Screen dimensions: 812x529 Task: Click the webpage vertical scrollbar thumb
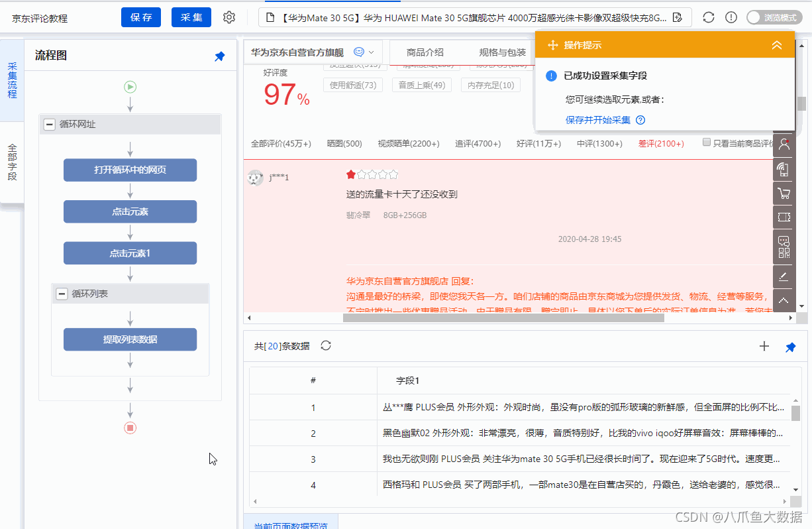point(801,104)
